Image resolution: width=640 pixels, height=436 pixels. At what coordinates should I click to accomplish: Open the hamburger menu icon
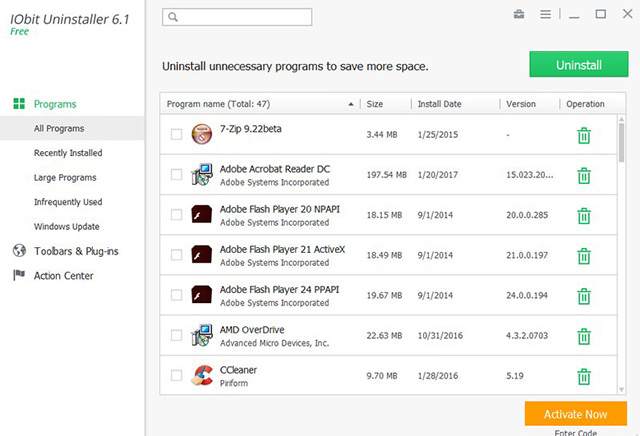(x=545, y=14)
